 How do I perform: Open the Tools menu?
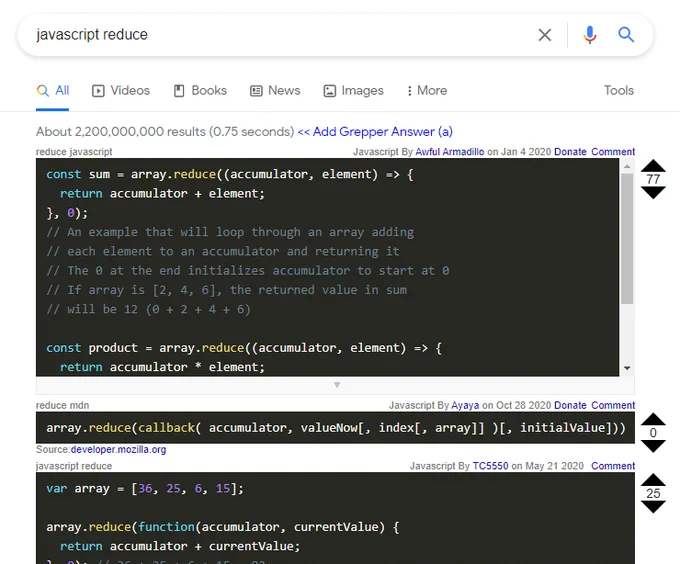click(619, 91)
